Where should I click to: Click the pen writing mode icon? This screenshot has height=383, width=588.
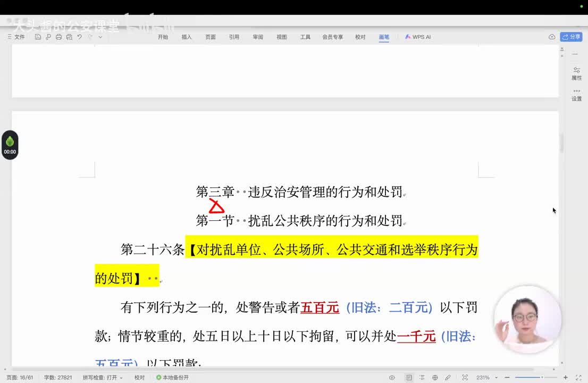tap(448, 377)
